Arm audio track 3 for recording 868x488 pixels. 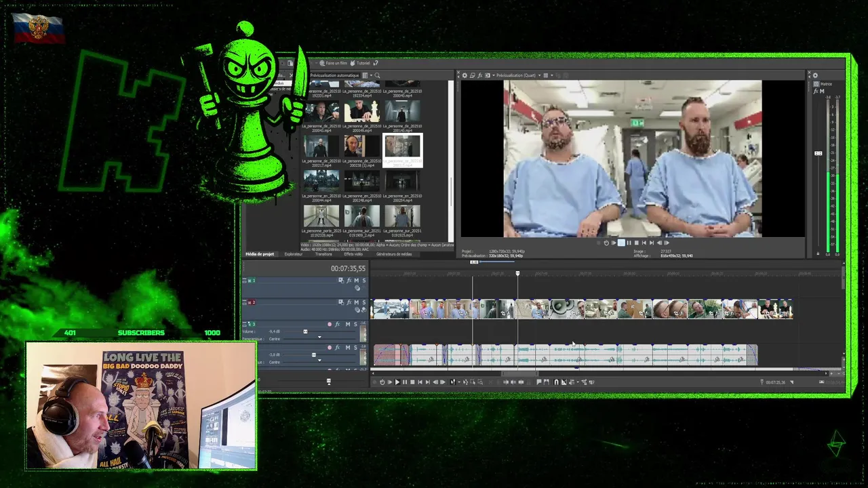[x=330, y=325]
